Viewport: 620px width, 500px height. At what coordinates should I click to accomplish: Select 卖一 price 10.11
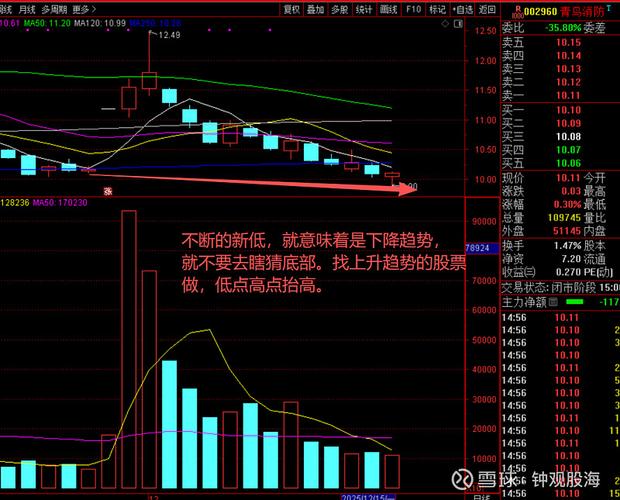tap(568, 95)
